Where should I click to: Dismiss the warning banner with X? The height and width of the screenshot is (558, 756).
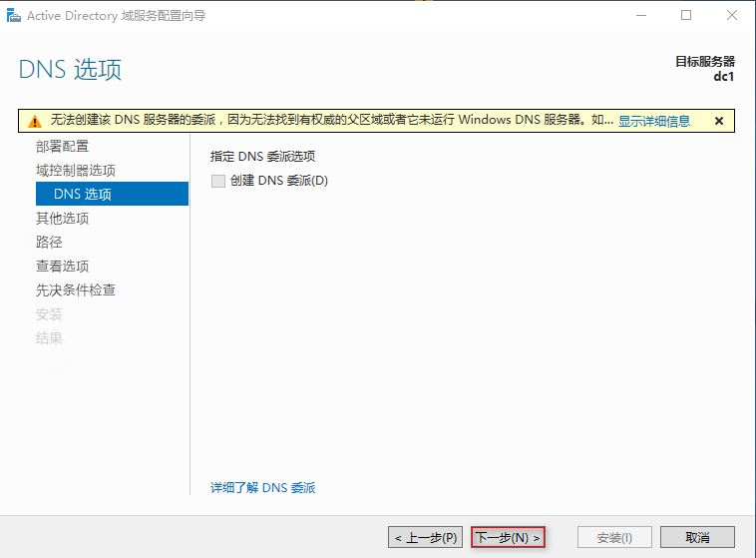pyautogui.click(x=718, y=121)
